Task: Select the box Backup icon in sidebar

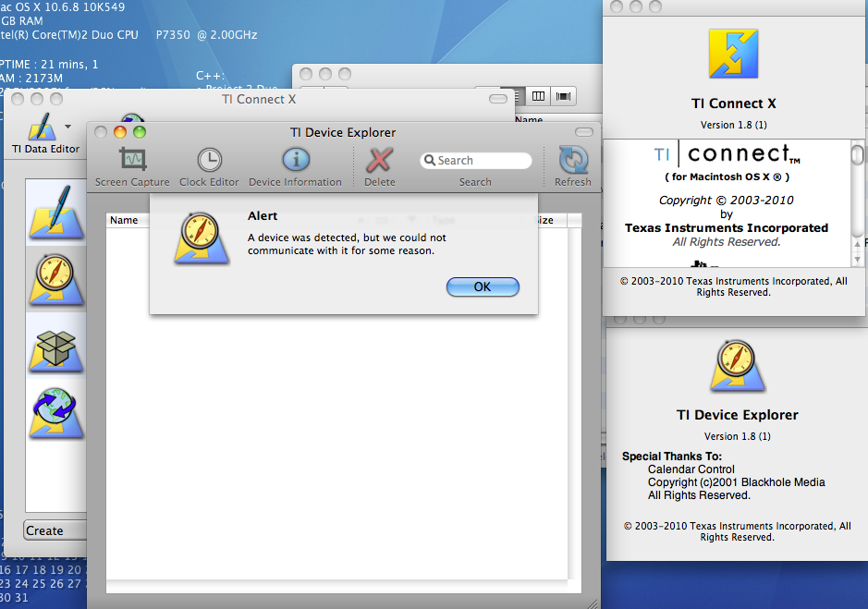Action: (x=56, y=350)
